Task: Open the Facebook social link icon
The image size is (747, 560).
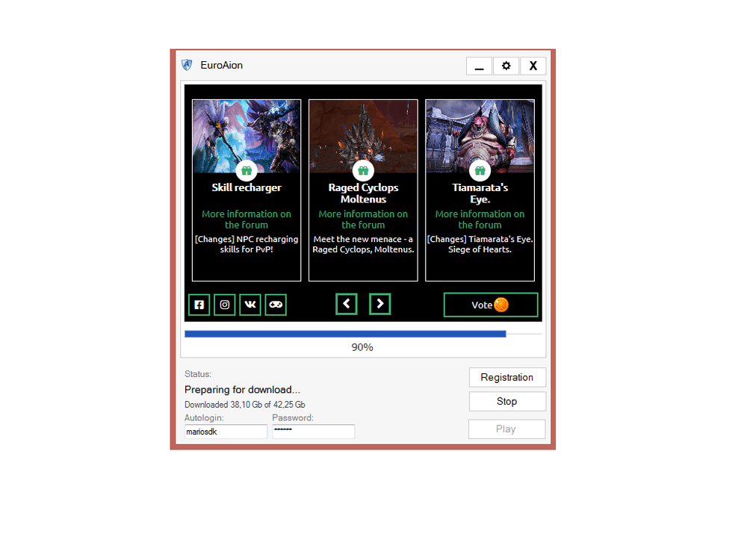Action: (x=199, y=305)
